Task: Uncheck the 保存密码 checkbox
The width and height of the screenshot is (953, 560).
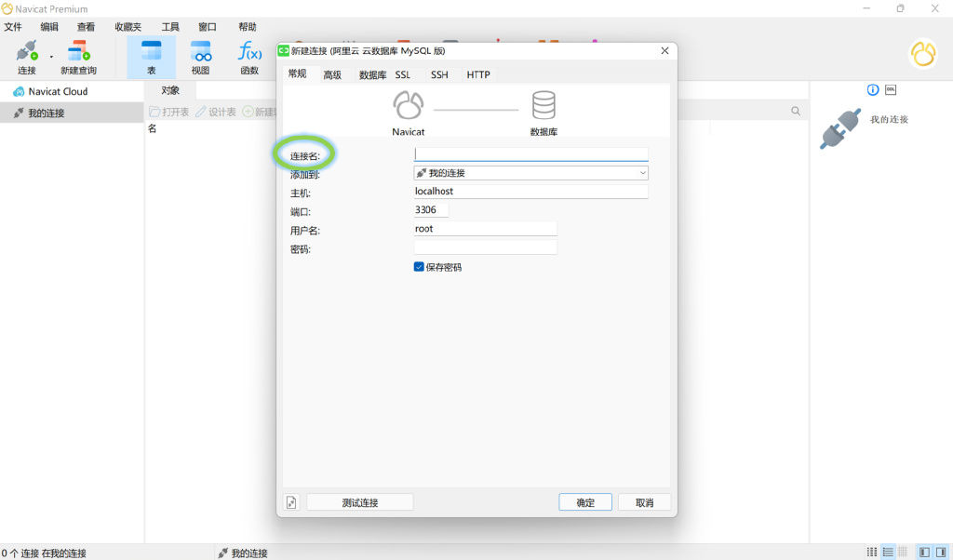Action: coord(419,267)
